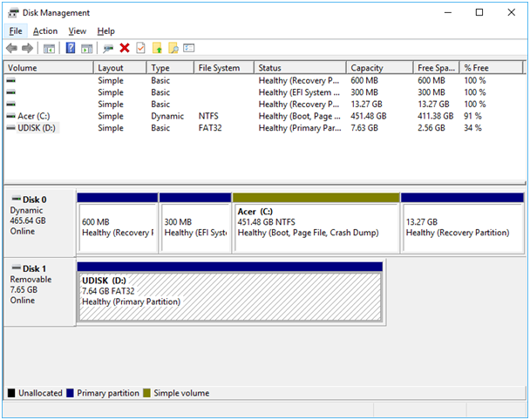Click the red X Delete icon

[125, 48]
